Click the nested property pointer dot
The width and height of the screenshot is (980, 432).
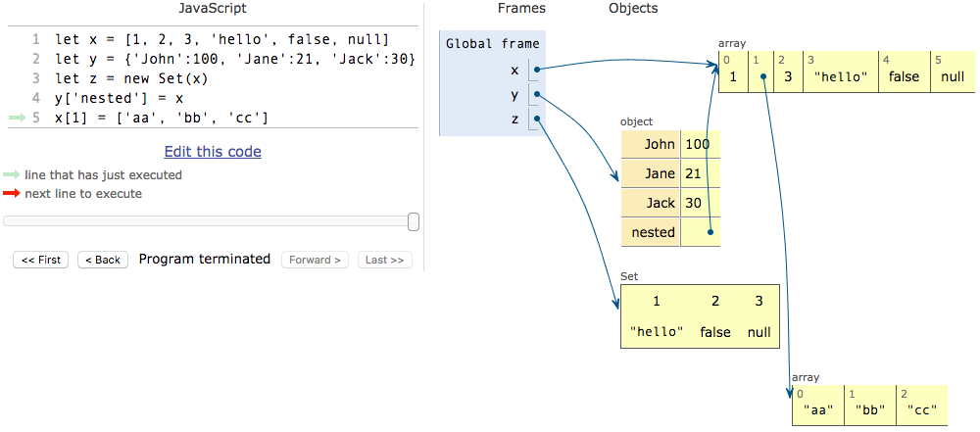(x=710, y=233)
